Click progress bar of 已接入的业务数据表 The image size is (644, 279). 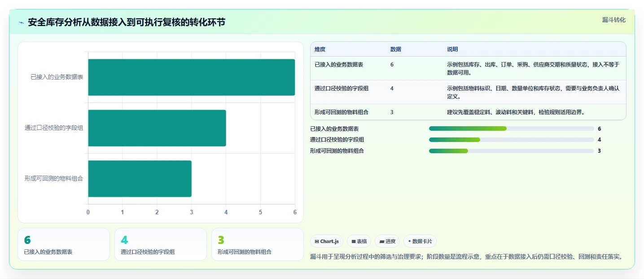[512, 128]
